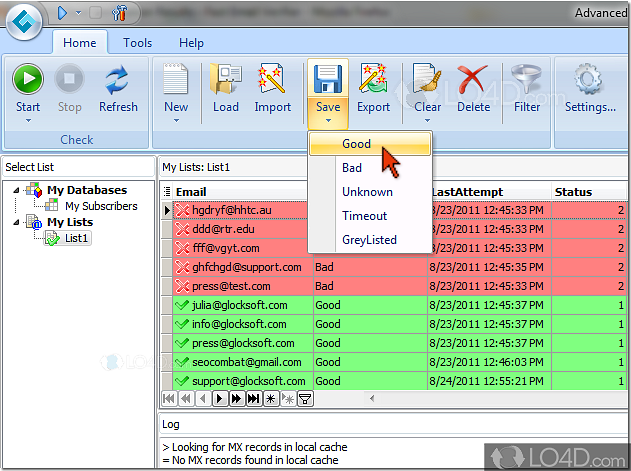
Task: Sort by the Status column header
Action: (573, 192)
